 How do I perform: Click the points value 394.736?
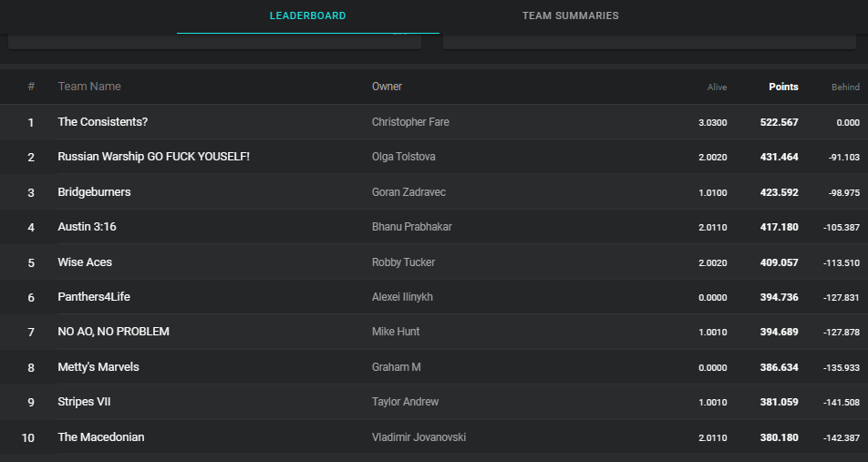click(780, 297)
